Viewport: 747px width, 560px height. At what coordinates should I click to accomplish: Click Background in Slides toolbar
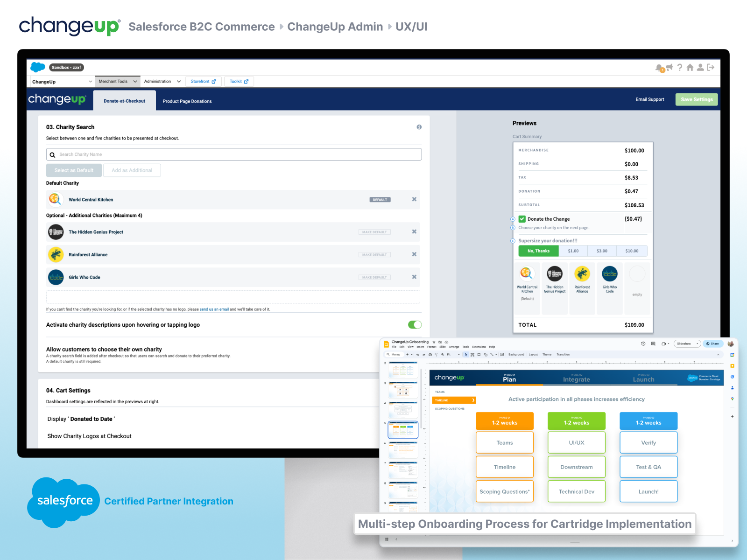[x=516, y=355]
